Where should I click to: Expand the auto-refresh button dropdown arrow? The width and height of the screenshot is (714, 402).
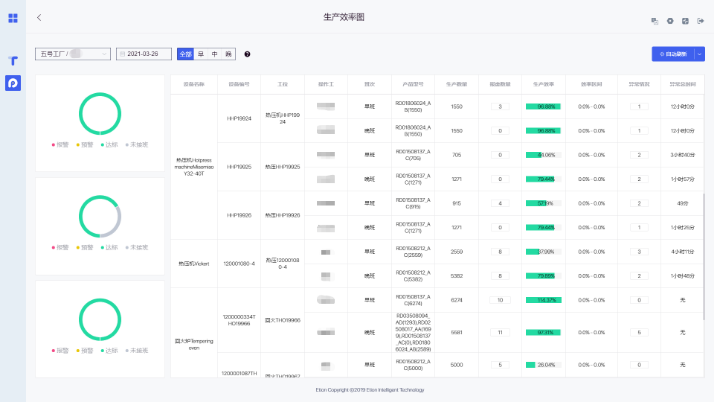699,54
